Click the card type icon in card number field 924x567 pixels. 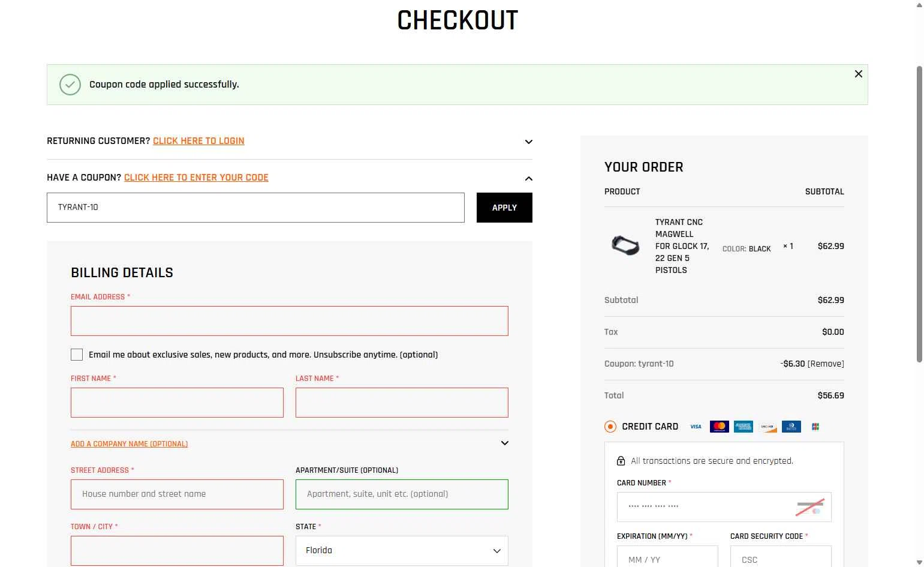[x=809, y=507]
